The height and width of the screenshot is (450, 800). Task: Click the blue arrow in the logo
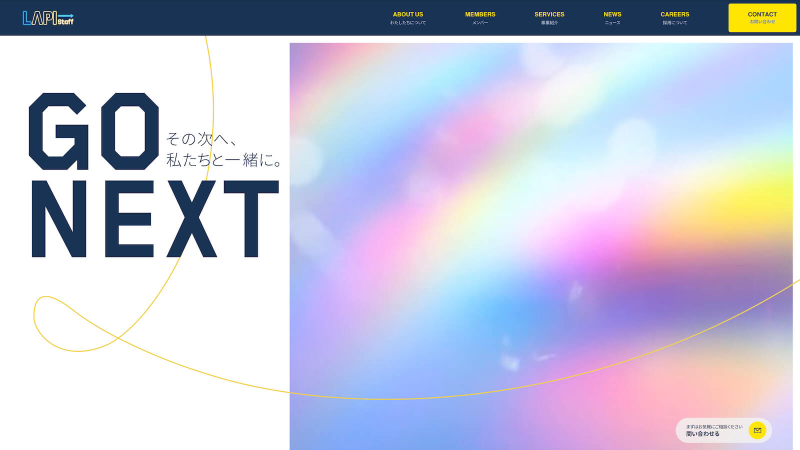click(x=65, y=14)
